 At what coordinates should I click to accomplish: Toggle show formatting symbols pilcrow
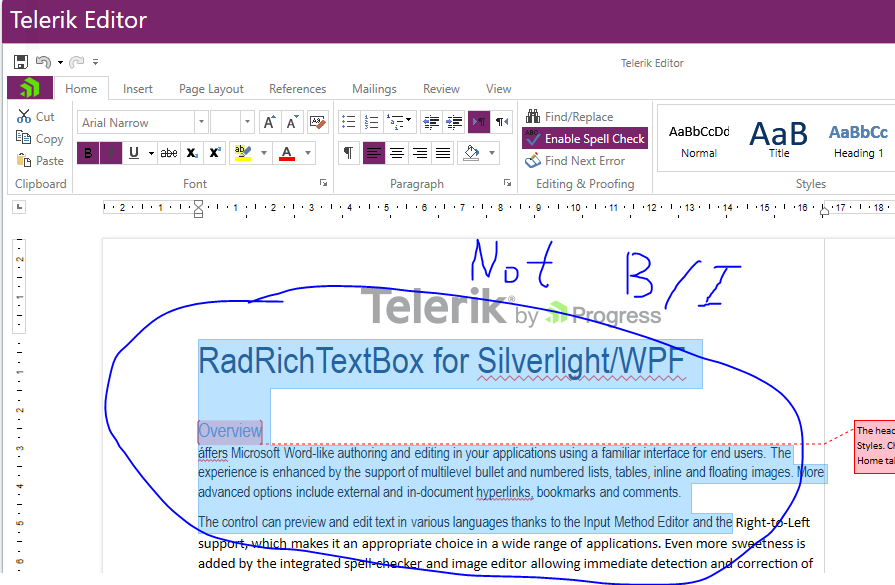click(x=349, y=153)
